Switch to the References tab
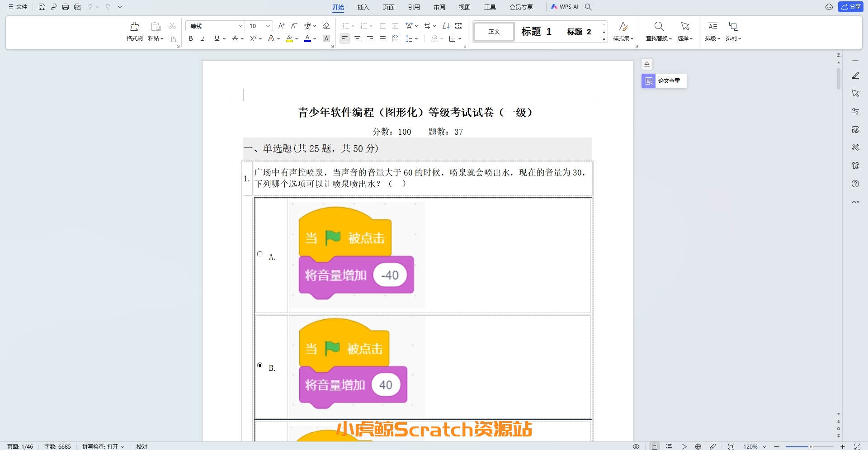Screen dimensions: 868x450 (414, 7)
